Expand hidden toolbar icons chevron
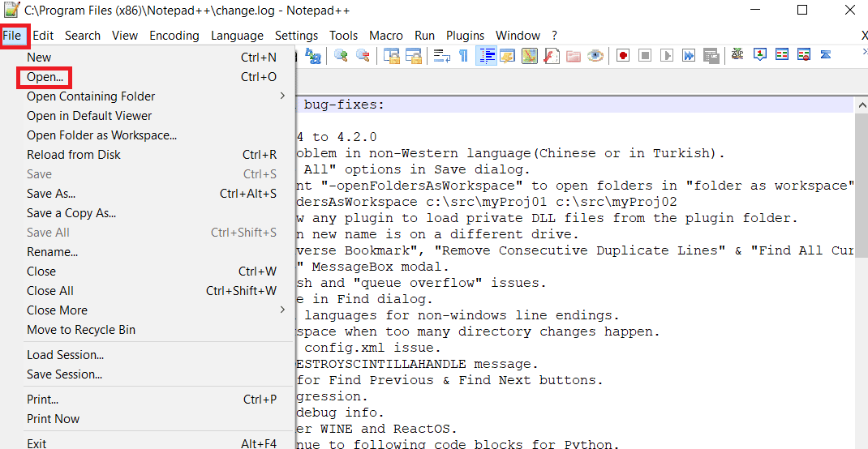This screenshot has width=868, height=449. 865,51
